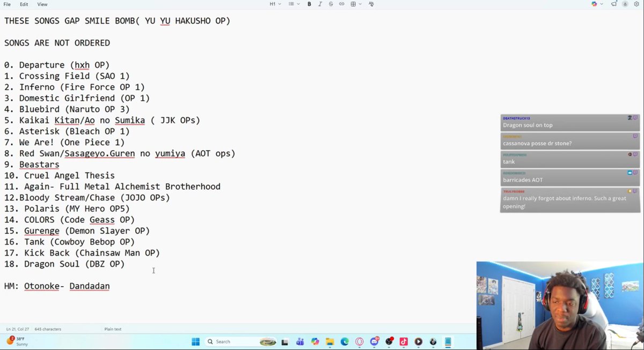Open Task View from taskbar
The image size is (644, 350).
pyautogui.click(x=285, y=341)
